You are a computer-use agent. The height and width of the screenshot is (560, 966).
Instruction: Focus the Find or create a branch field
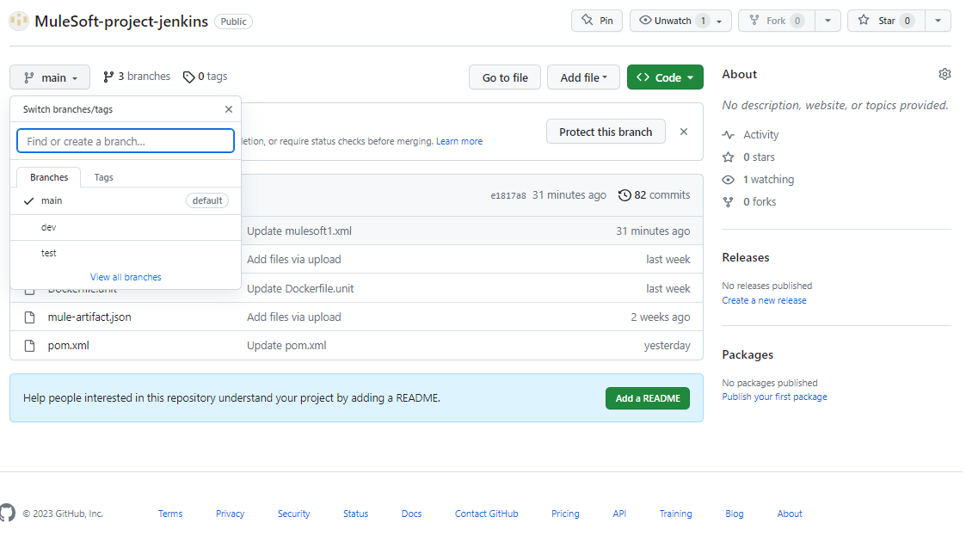point(126,141)
